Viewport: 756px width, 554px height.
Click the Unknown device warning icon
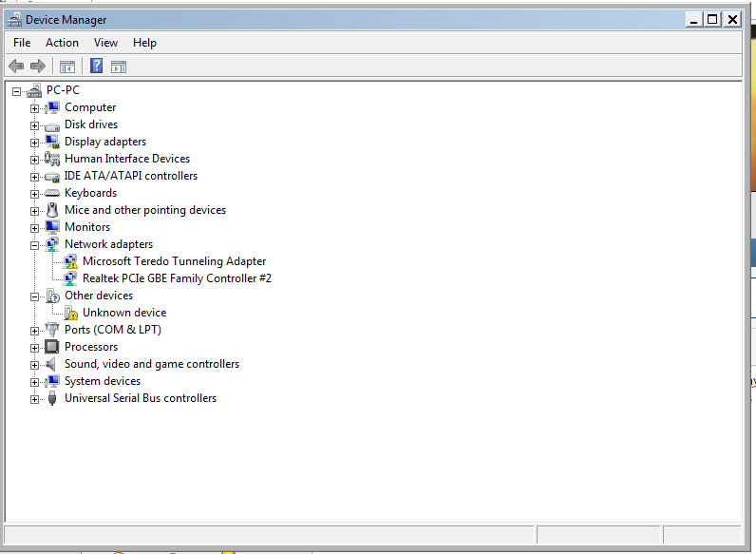pyautogui.click(x=70, y=313)
